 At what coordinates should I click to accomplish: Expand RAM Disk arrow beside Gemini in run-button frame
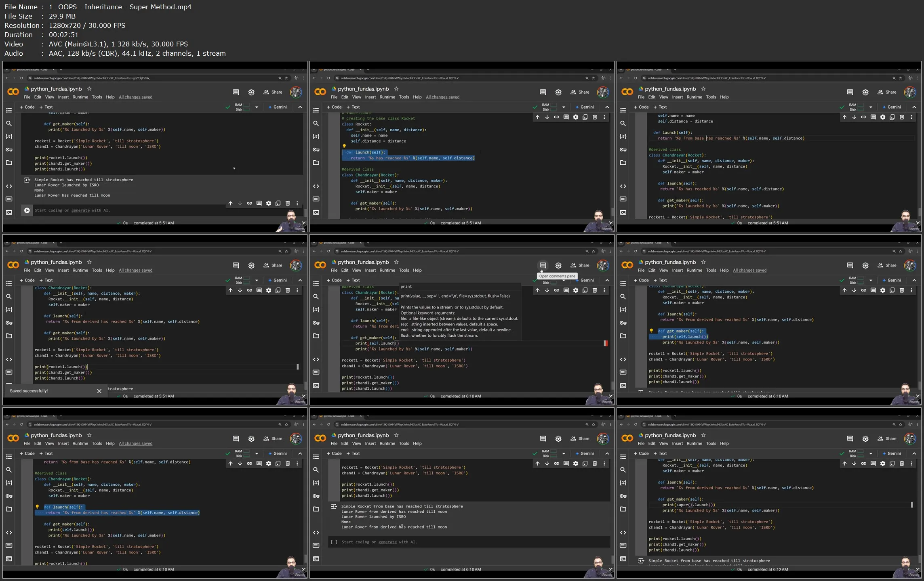click(x=257, y=107)
